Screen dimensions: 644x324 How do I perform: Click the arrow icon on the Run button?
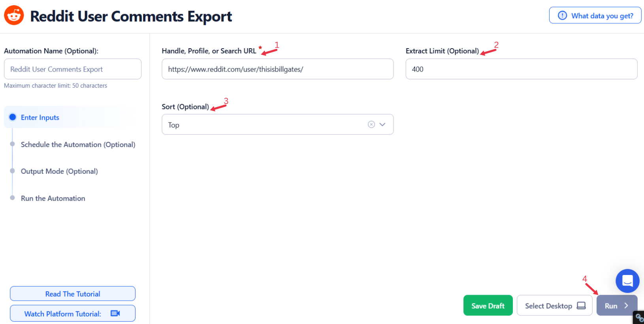pos(626,306)
